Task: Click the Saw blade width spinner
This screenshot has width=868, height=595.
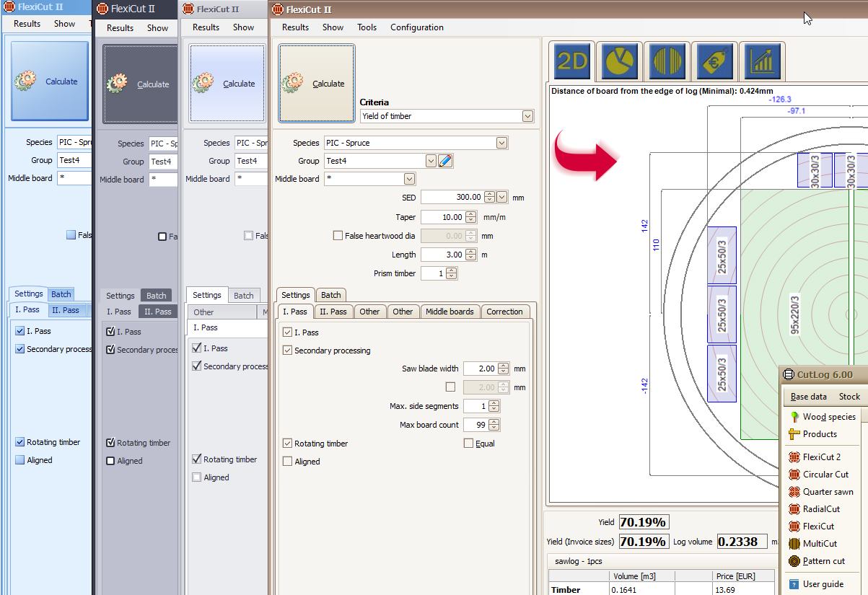Action: coord(504,369)
